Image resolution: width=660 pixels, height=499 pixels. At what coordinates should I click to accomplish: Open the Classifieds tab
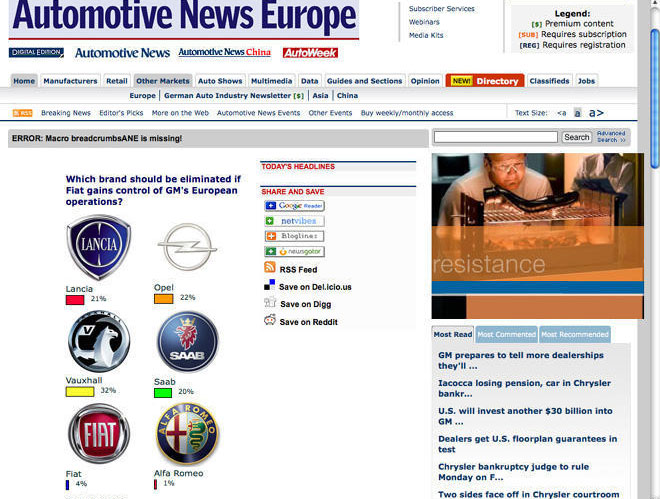(x=549, y=81)
